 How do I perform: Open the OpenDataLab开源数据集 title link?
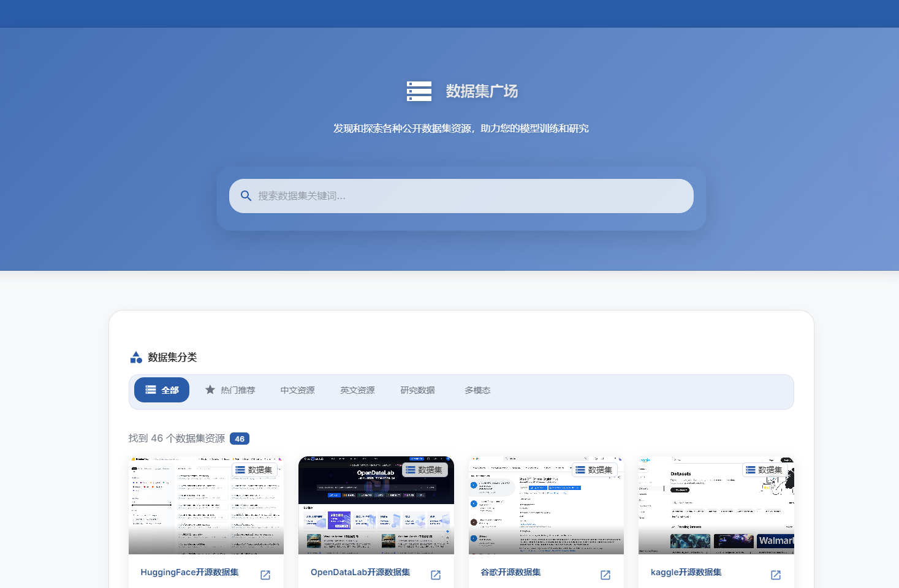[x=360, y=572]
